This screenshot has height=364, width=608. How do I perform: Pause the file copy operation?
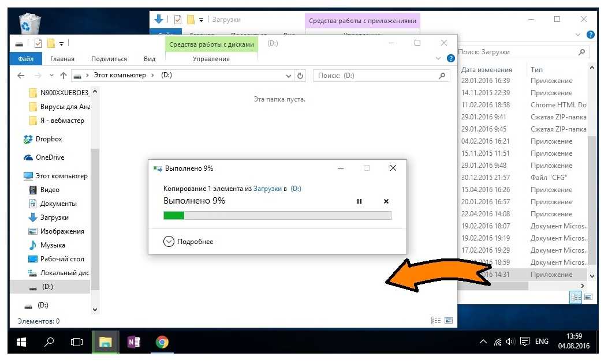point(359,201)
